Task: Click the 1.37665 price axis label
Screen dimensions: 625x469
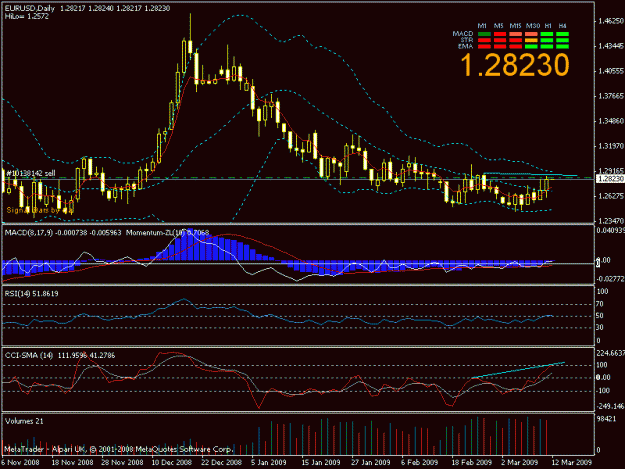Action: [x=611, y=96]
